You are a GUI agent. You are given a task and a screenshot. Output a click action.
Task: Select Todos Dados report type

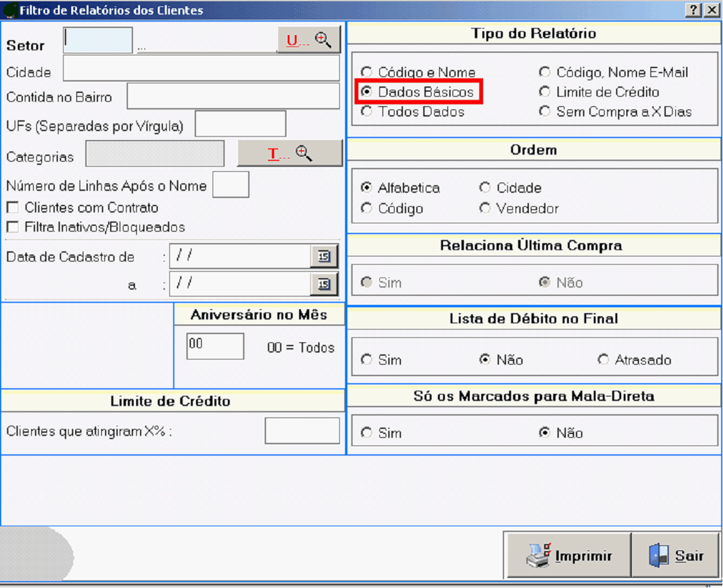pos(367,111)
